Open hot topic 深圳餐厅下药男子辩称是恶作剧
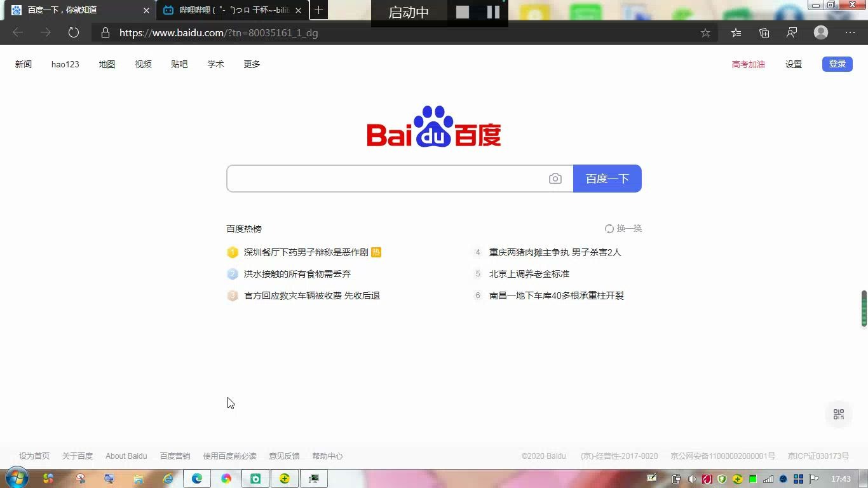The width and height of the screenshot is (868, 488). pos(306,252)
